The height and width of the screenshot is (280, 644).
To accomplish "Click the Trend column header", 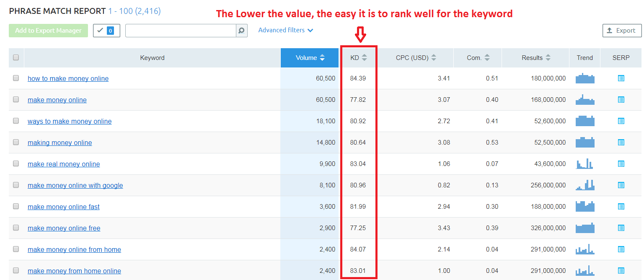I will (x=585, y=58).
